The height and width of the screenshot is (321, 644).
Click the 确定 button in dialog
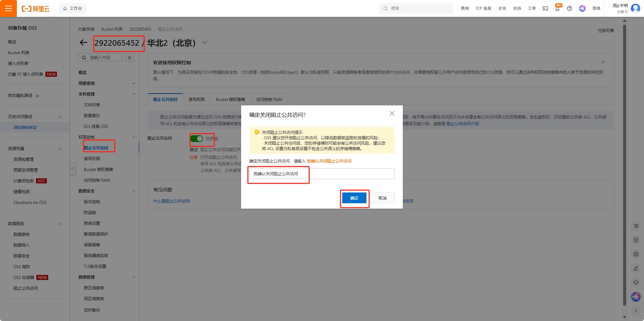pos(354,198)
